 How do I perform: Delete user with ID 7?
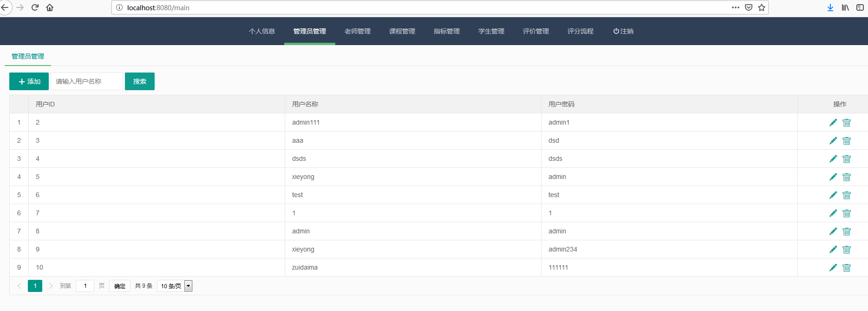(847, 213)
